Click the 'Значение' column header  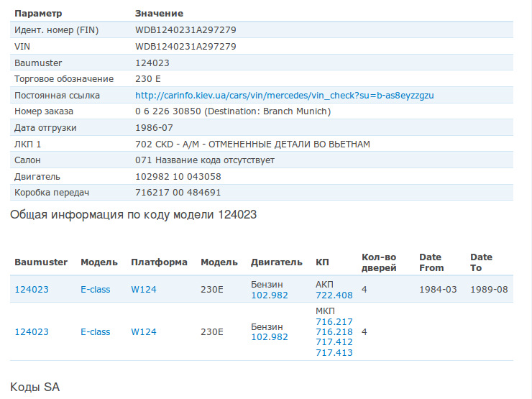tap(159, 13)
